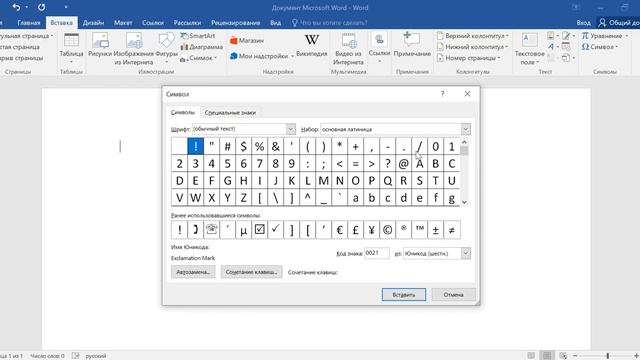Insert SmartArt graphic
The height and width of the screenshot is (360, 640).
(x=198, y=36)
